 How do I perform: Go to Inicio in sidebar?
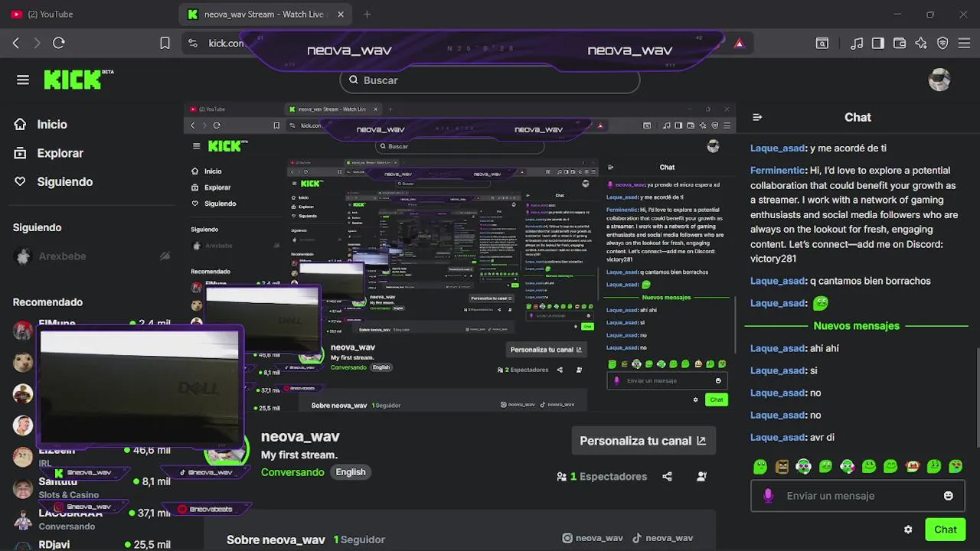click(52, 124)
